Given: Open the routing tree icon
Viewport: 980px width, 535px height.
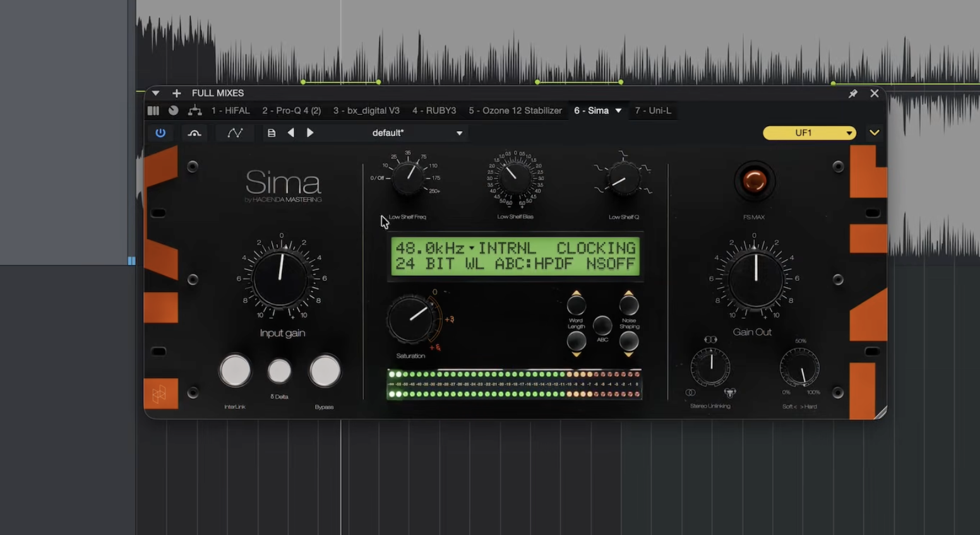Looking at the screenshot, I should pyautogui.click(x=195, y=111).
